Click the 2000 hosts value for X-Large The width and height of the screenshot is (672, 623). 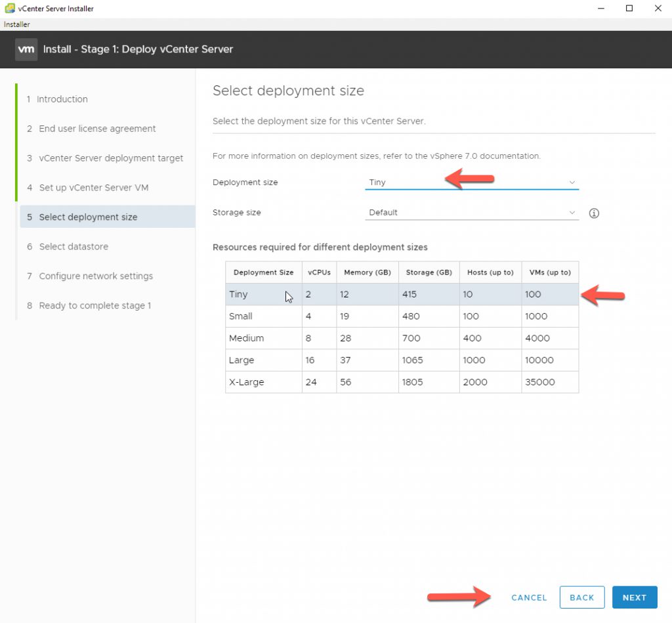click(475, 382)
